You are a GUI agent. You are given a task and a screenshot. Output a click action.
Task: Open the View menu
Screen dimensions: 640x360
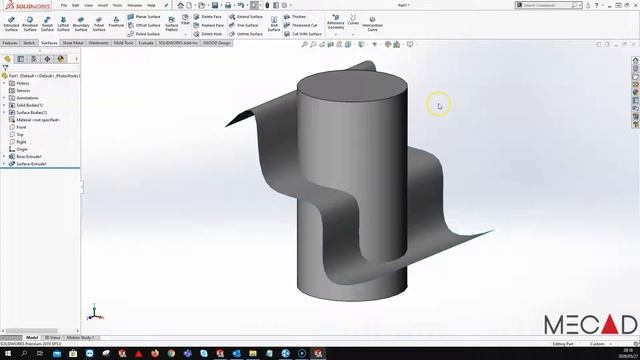click(88, 5)
